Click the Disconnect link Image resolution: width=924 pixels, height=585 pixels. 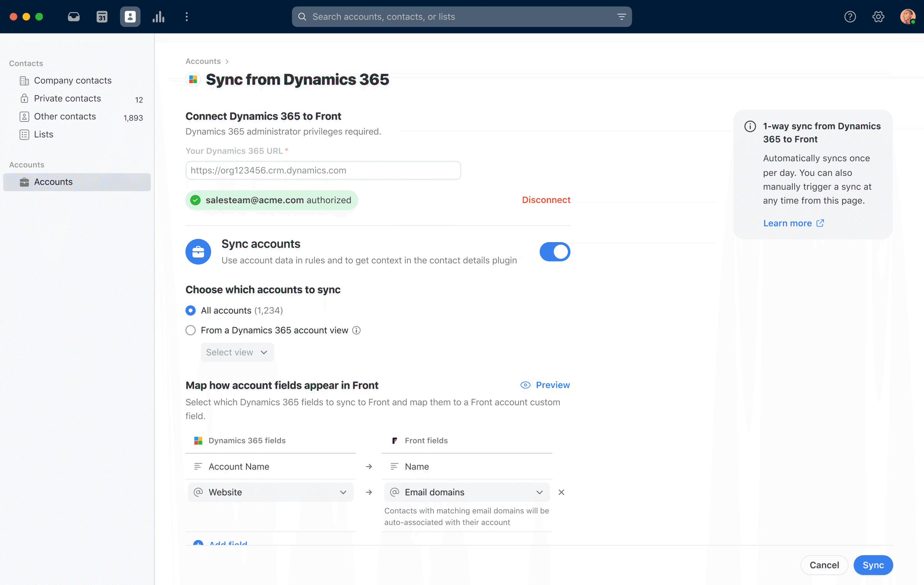[x=546, y=200]
